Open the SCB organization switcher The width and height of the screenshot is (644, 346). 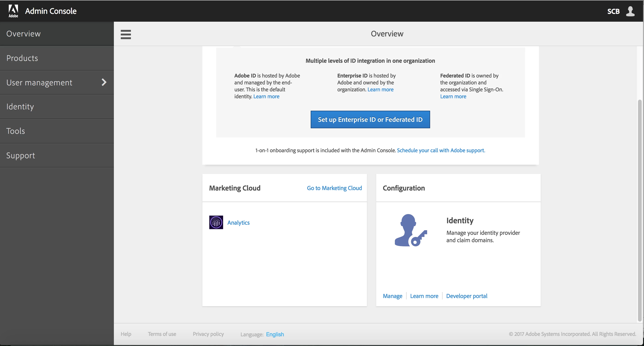(613, 11)
